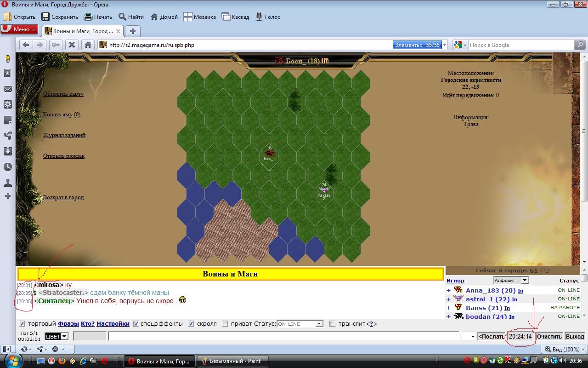The image size is (588, 368).
Task: Go back with the address bar arrow
Action: pyautogui.click(x=26, y=45)
